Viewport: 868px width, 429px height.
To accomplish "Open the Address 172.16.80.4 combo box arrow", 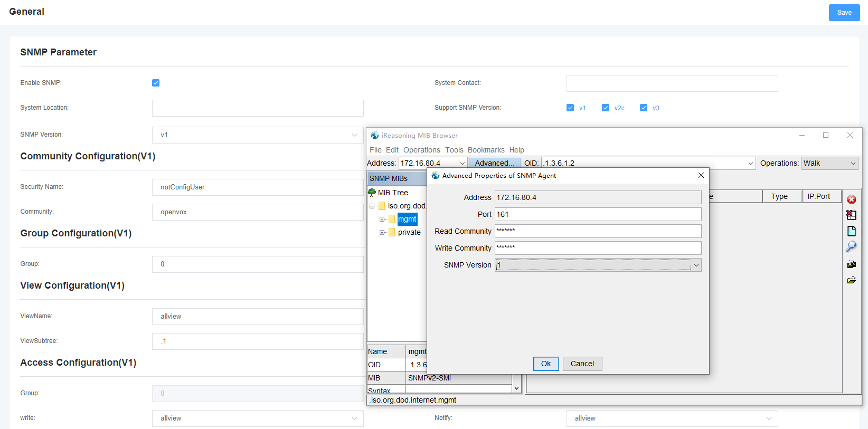I will 463,164.
